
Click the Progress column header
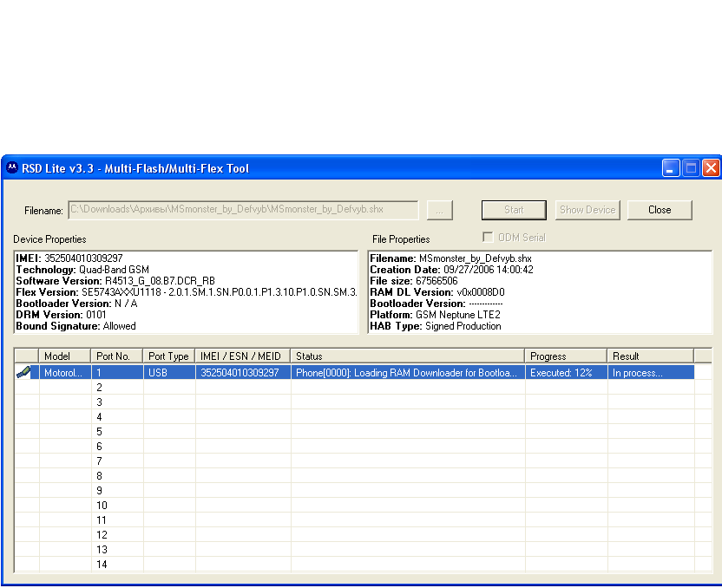pyautogui.click(x=566, y=356)
